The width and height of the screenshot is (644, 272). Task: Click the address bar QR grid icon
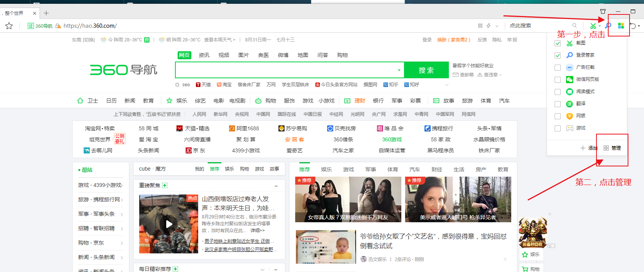pyautogui.click(x=480, y=26)
